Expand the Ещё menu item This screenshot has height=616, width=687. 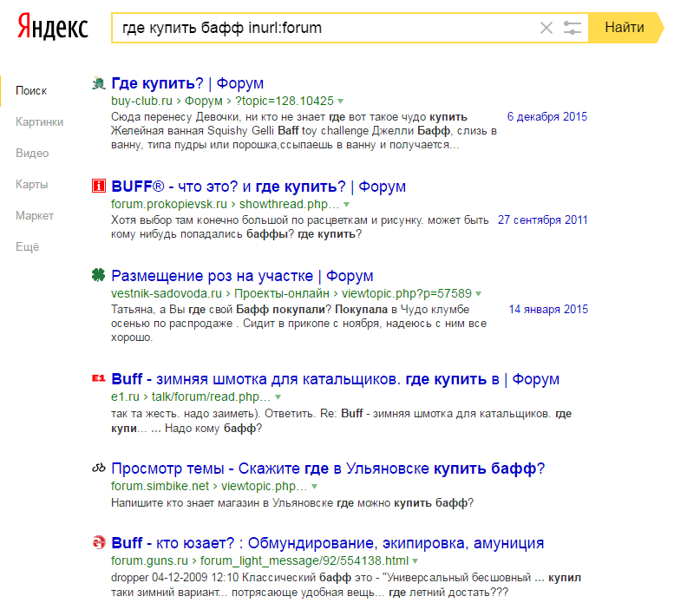point(27,246)
